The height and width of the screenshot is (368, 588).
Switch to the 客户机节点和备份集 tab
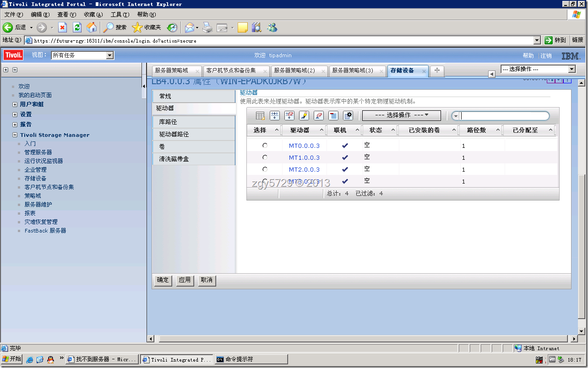point(231,70)
